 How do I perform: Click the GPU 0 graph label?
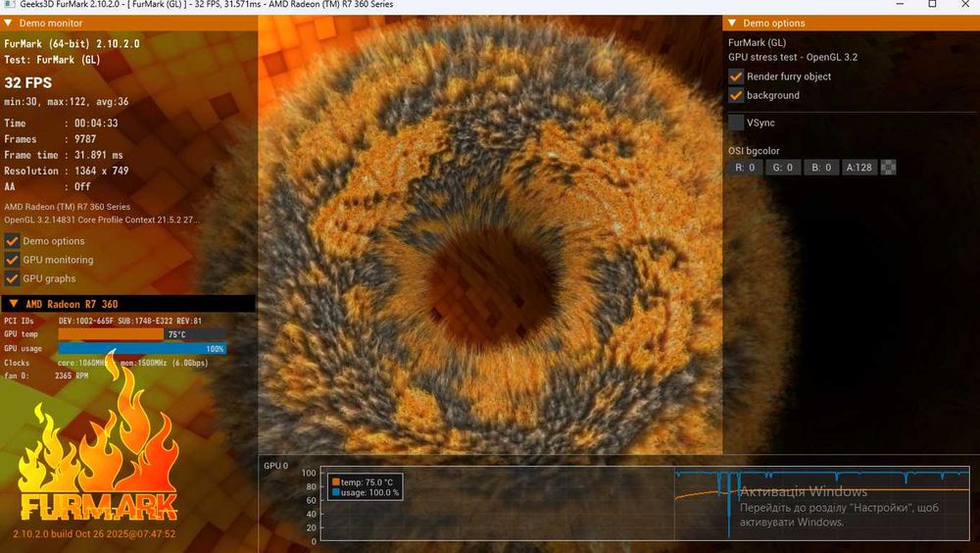tap(275, 466)
